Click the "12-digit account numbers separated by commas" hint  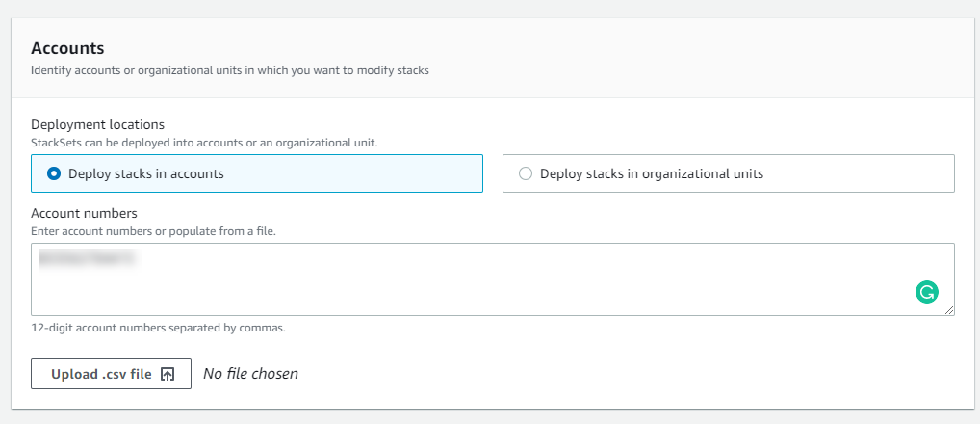(158, 328)
